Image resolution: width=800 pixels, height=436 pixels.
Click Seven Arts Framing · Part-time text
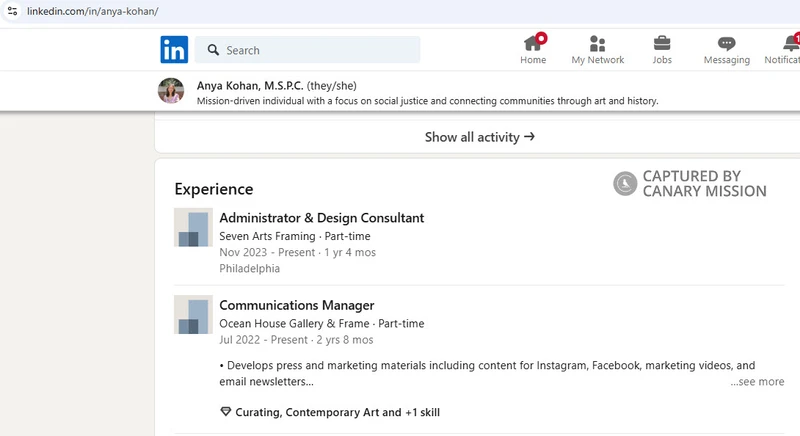(295, 236)
